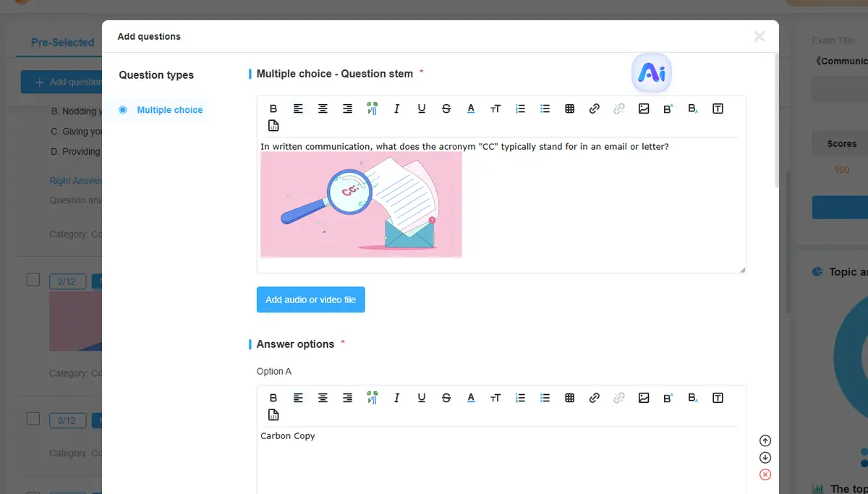
Task: Click the dialog vertical scrollbar
Action: (x=777, y=119)
